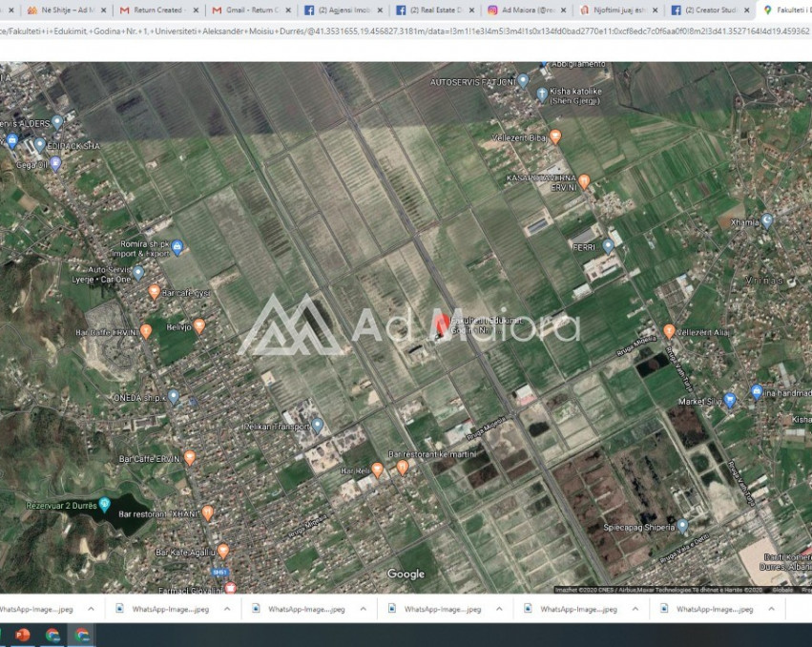The height and width of the screenshot is (647, 812).
Task: Switch to the Gmail - Return tab
Action: tap(251, 10)
